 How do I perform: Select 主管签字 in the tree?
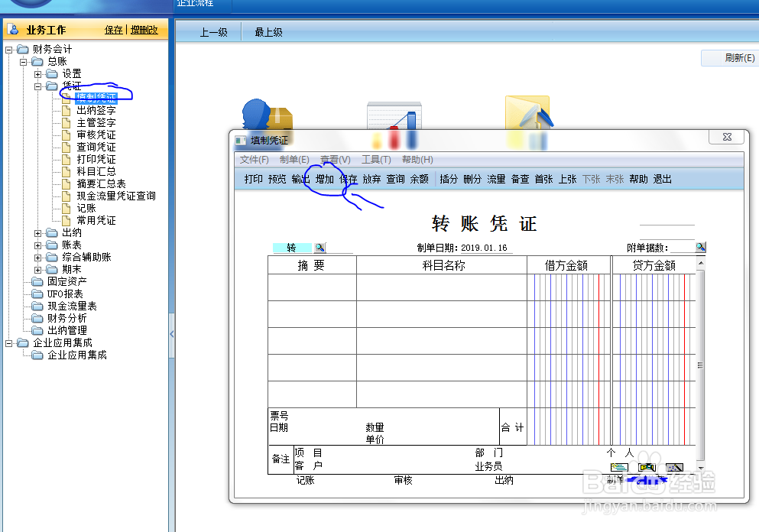[96, 122]
